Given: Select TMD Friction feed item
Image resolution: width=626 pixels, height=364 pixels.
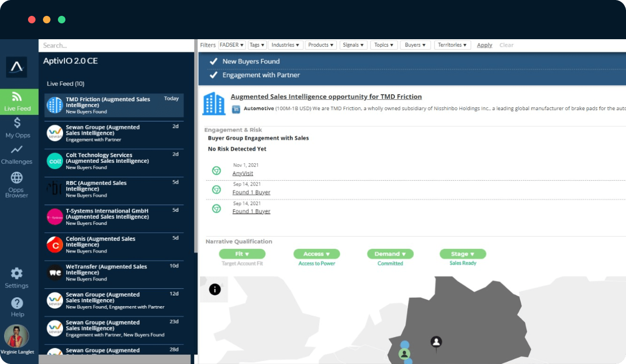Looking at the screenshot, I should pos(114,105).
